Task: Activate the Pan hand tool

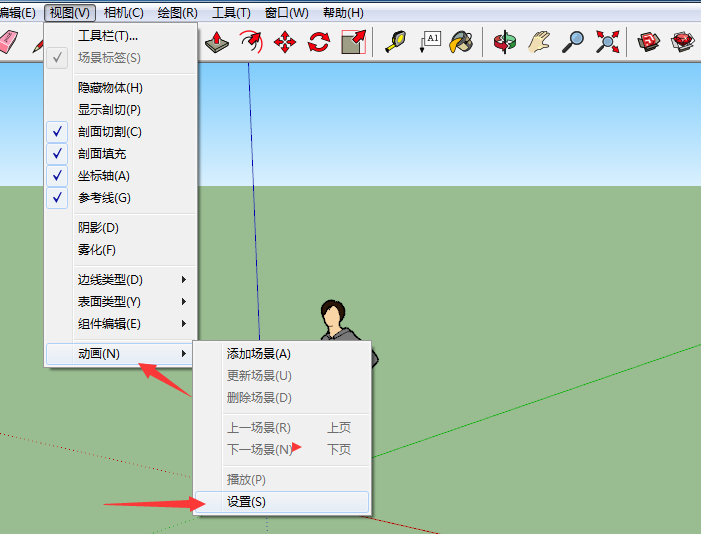Action: [539, 42]
